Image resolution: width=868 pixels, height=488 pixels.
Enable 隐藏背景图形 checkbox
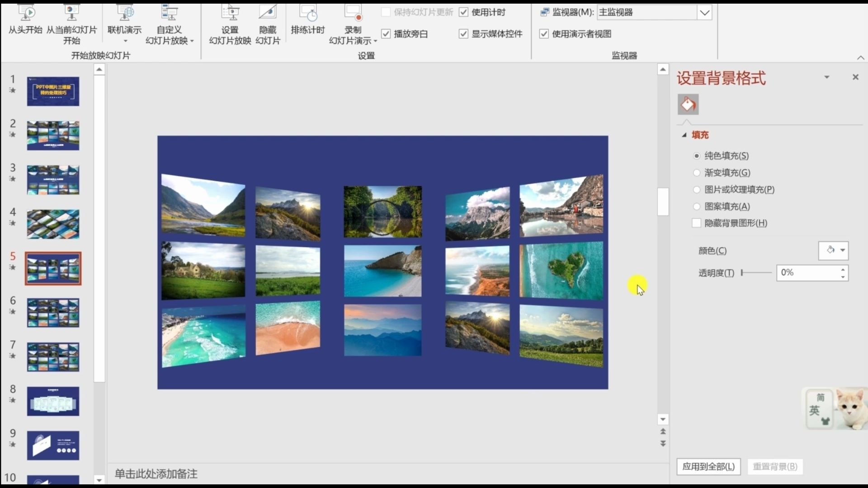click(x=697, y=223)
